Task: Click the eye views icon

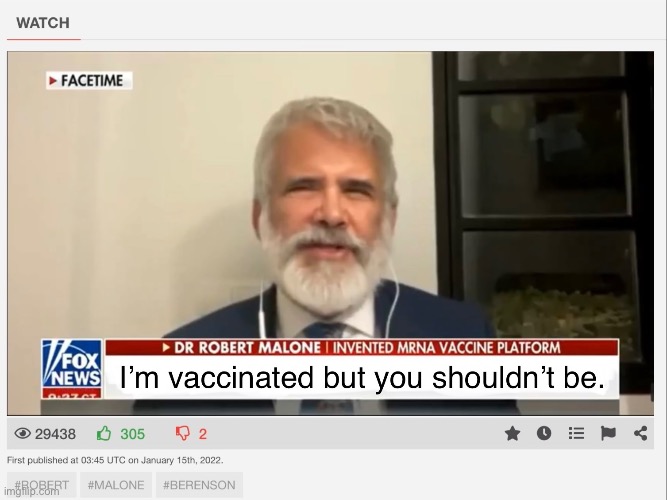Action: pyautogui.click(x=23, y=434)
